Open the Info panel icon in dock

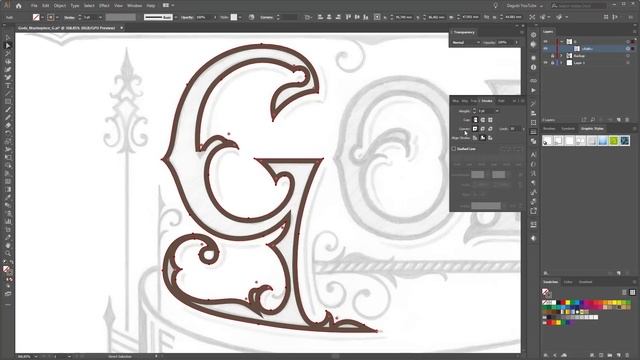tap(533, 67)
